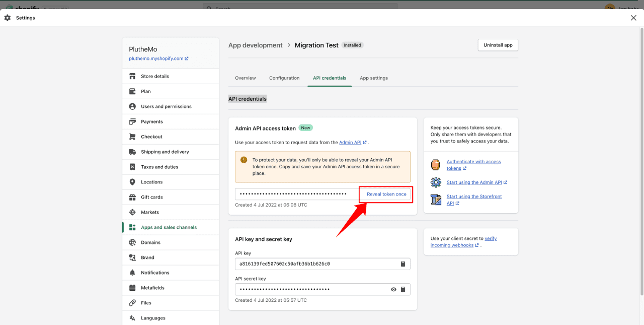The width and height of the screenshot is (644, 325).
Task: Open the Admin API documentation link
Action: [x=353, y=143]
